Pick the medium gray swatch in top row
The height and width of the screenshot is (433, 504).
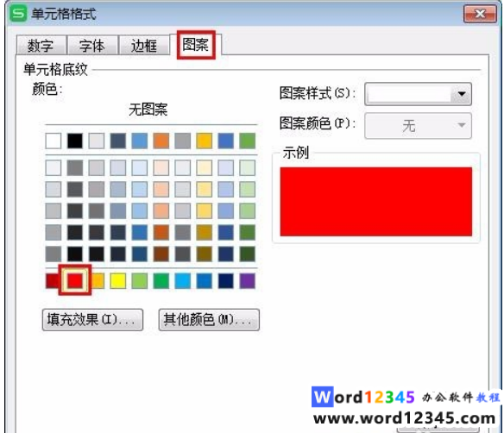coord(183,141)
